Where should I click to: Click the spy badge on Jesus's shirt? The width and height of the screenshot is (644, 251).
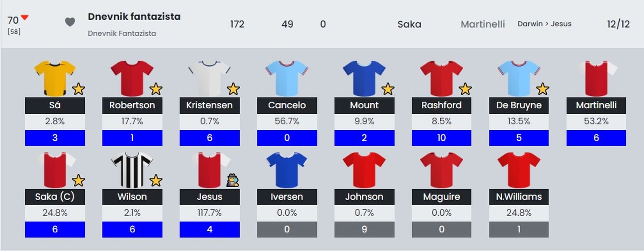pos(233,181)
